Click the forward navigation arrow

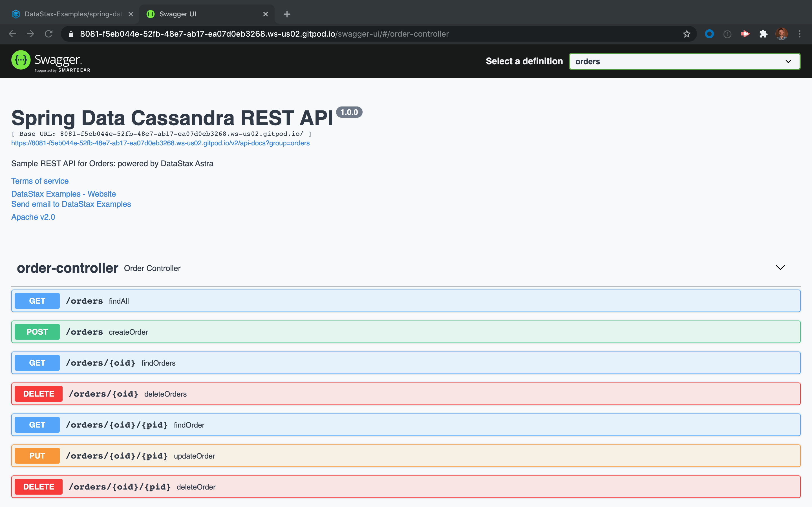click(x=30, y=34)
